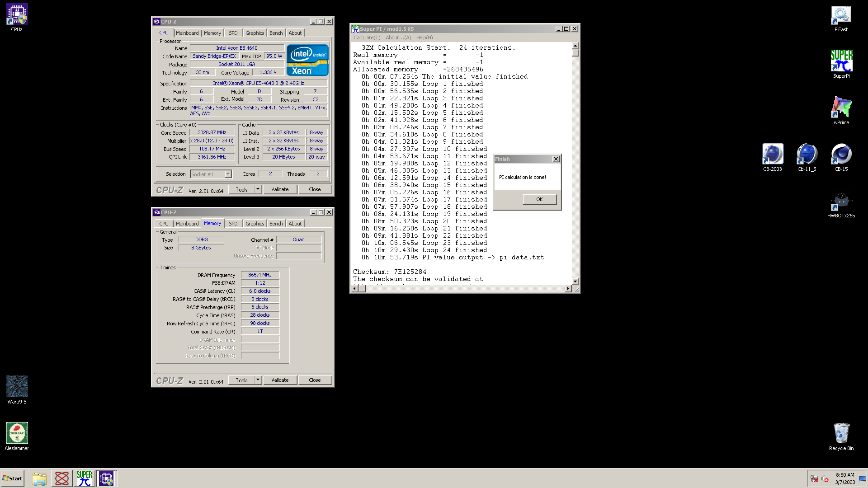Click Tools button in bottom CPU-Z window

[242, 380]
